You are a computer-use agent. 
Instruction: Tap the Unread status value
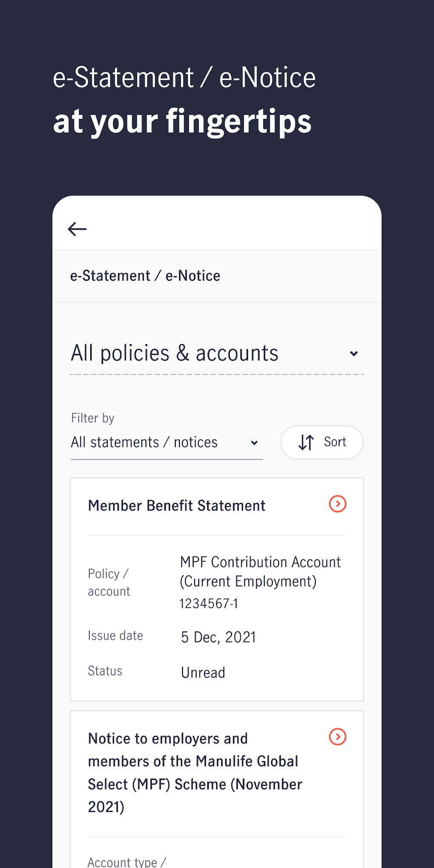[x=203, y=673]
